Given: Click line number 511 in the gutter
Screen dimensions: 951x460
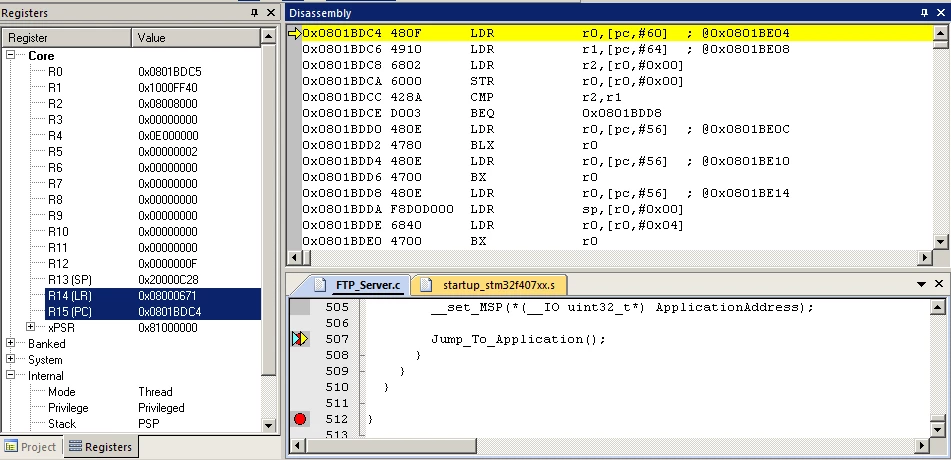Looking at the screenshot, I should coord(337,403).
